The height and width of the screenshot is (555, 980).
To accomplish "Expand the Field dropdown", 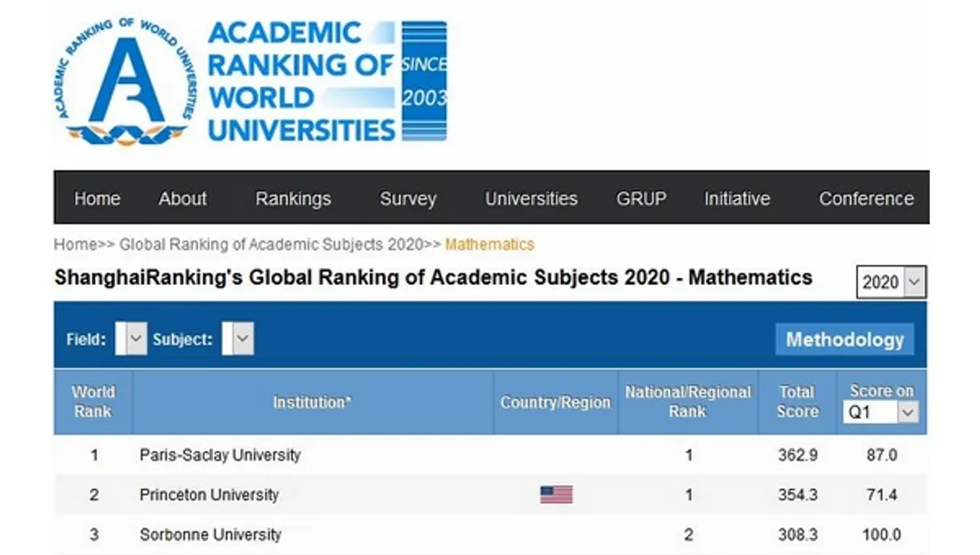I will click(131, 339).
